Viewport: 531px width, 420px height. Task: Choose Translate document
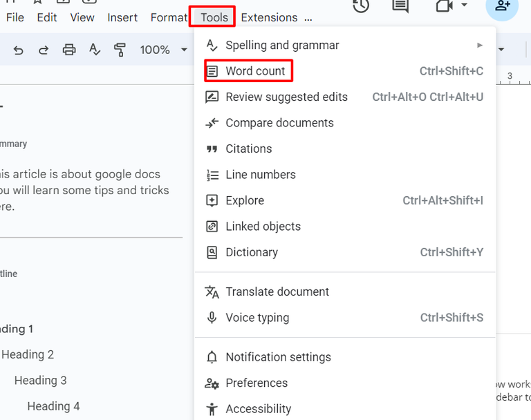coord(345,292)
